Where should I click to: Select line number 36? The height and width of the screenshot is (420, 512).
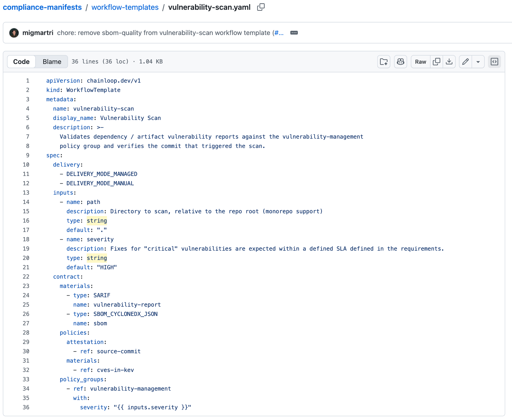click(x=26, y=407)
